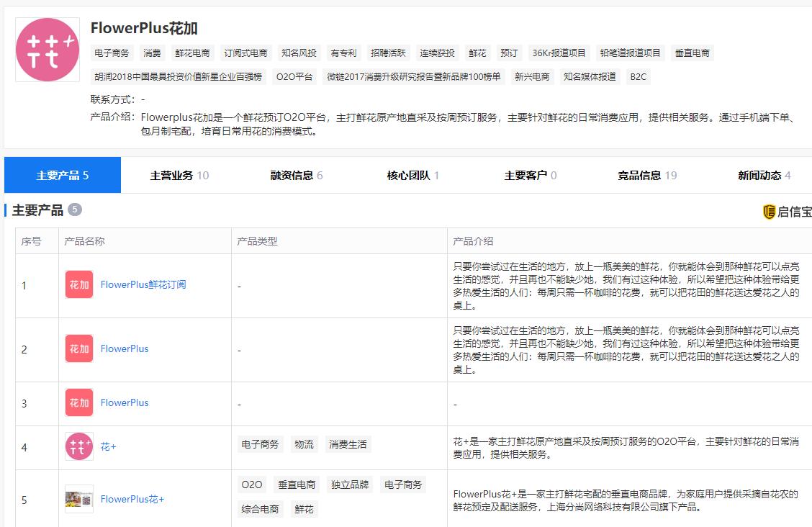Image resolution: width=812 pixels, height=527 pixels.
Task: Open the FlowerPlus花+ product thumbnail
Action: coord(79,500)
